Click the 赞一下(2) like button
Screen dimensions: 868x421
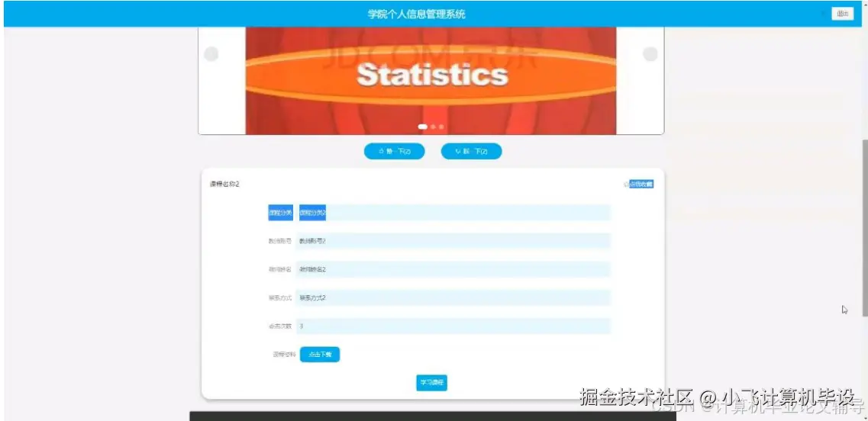[x=394, y=151]
